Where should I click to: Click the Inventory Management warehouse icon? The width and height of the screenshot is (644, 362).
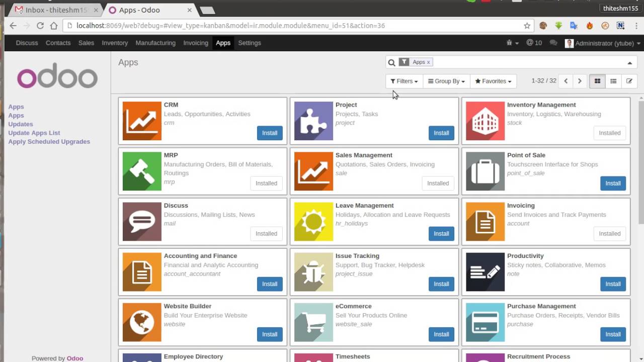[485, 121]
